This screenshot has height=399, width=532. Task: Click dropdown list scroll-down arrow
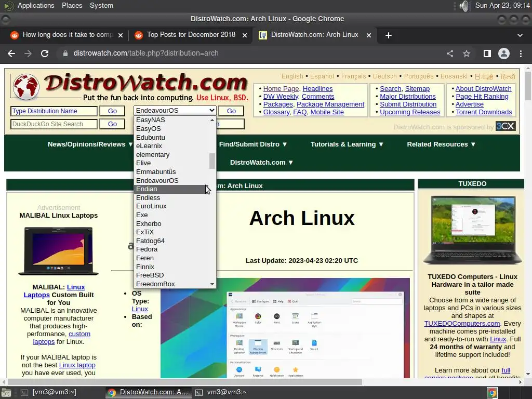click(212, 284)
